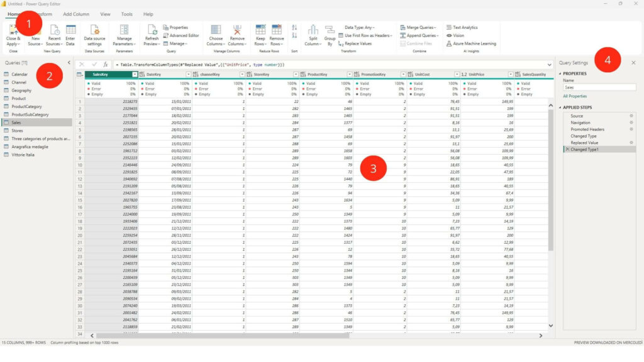Click Refresh Preview
644x362 pixels.
[152, 35]
